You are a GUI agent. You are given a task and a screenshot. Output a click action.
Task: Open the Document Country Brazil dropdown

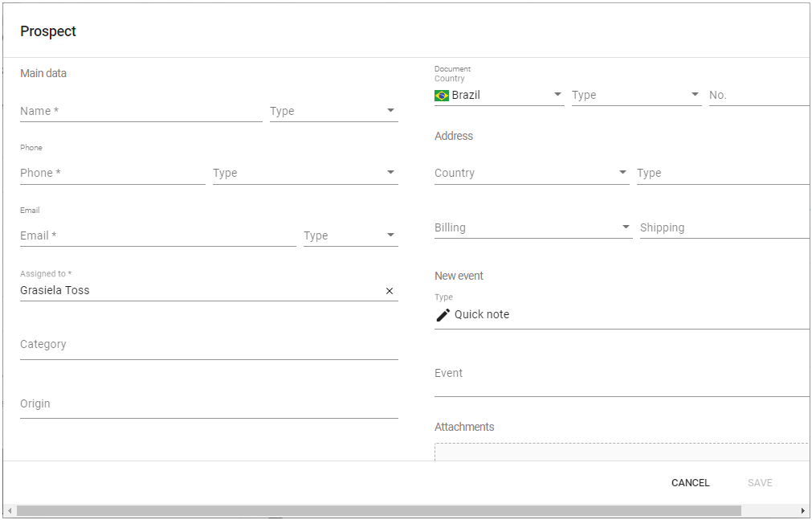point(500,96)
